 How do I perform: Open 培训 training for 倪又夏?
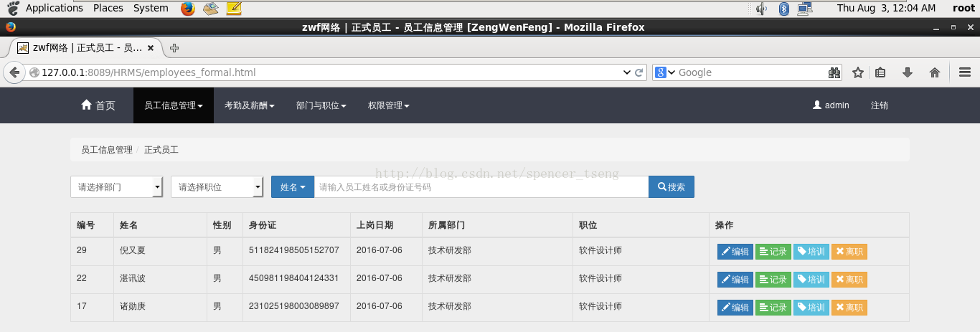(x=811, y=252)
